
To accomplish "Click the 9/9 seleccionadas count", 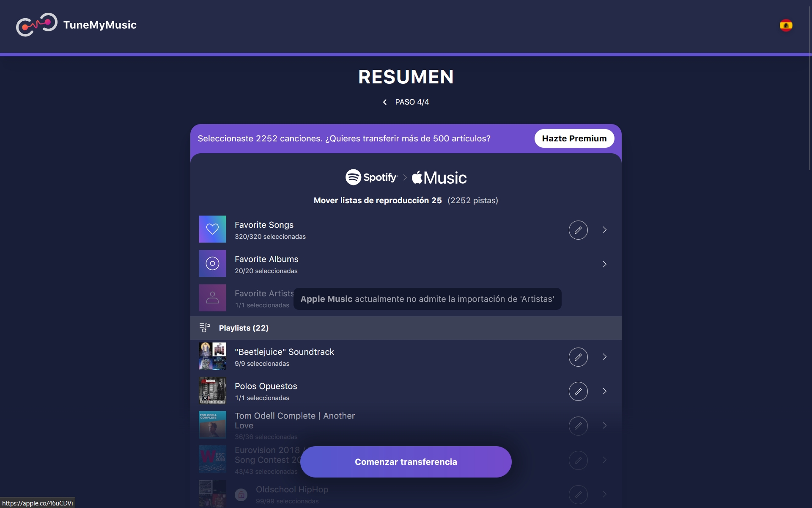I will click(262, 364).
